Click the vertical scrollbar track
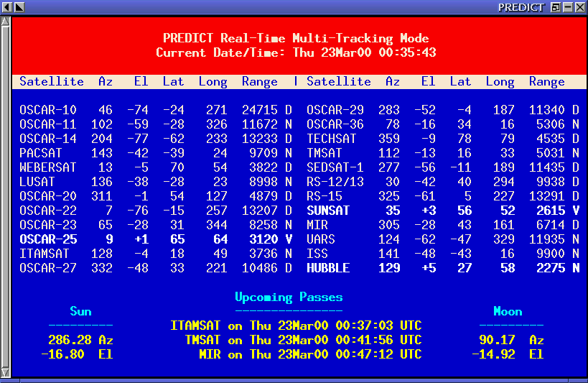 6,194
